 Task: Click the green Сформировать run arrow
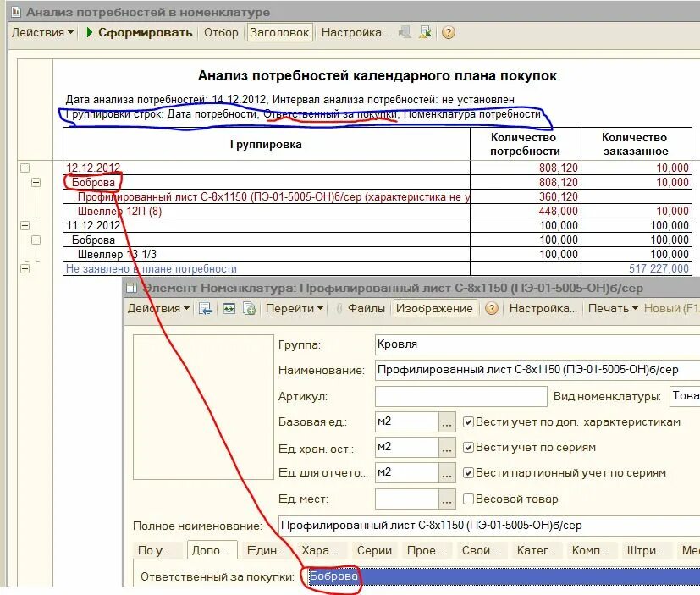90,32
